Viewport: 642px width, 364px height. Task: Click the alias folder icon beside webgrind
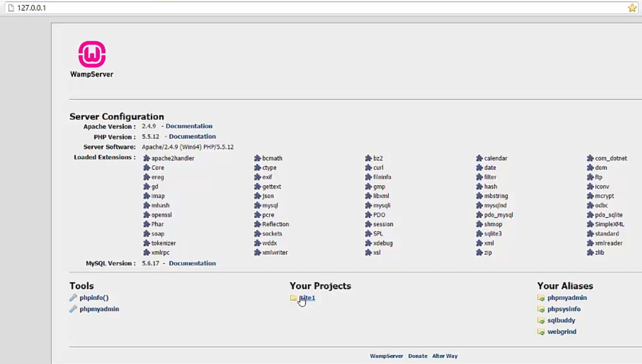[x=541, y=331]
